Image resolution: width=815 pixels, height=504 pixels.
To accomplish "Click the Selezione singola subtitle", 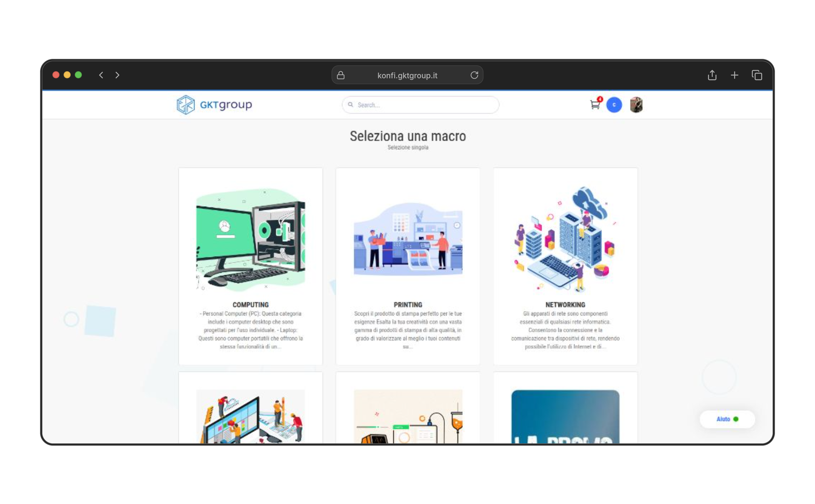I will click(x=408, y=147).
